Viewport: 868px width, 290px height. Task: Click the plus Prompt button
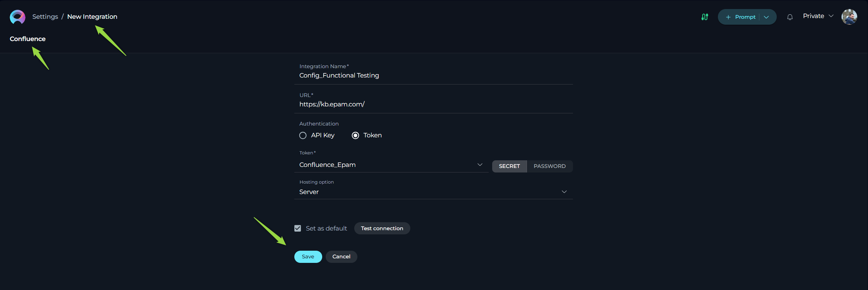click(741, 17)
